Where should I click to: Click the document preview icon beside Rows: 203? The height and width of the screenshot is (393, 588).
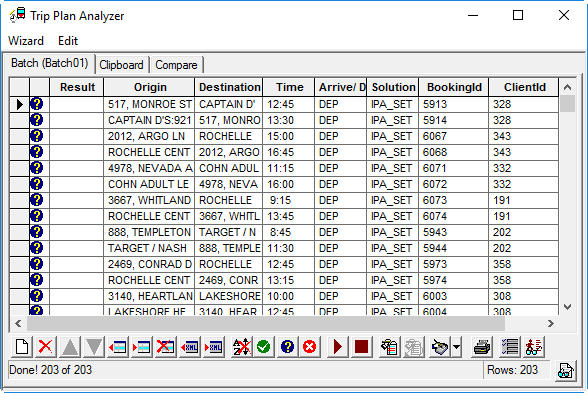pos(566,371)
